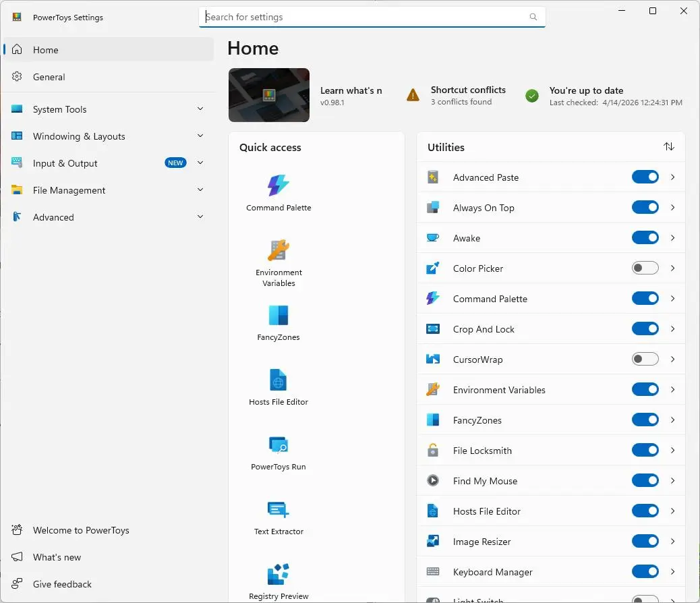Toggle off Environment Variables utility
700x603 pixels.
(x=645, y=390)
